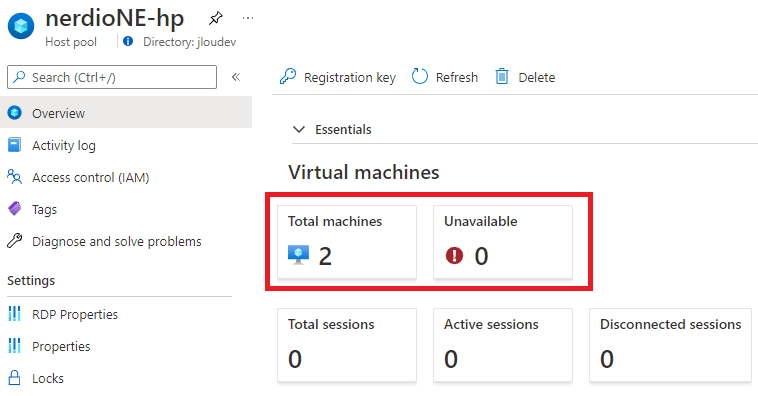Click the Registration key icon

coord(288,77)
